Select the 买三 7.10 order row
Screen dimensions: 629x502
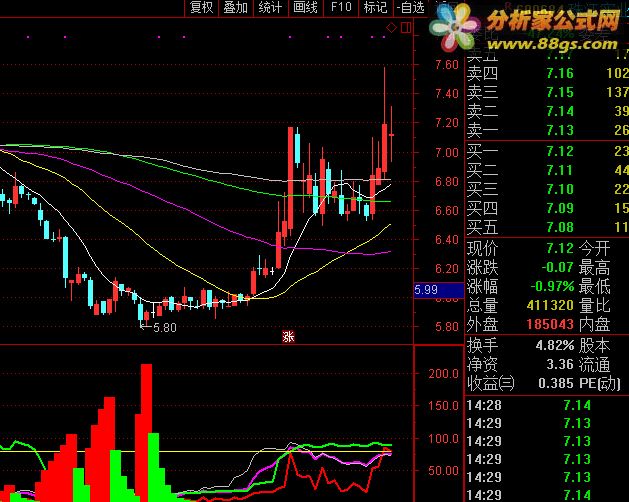pyautogui.click(x=547, y=189)
